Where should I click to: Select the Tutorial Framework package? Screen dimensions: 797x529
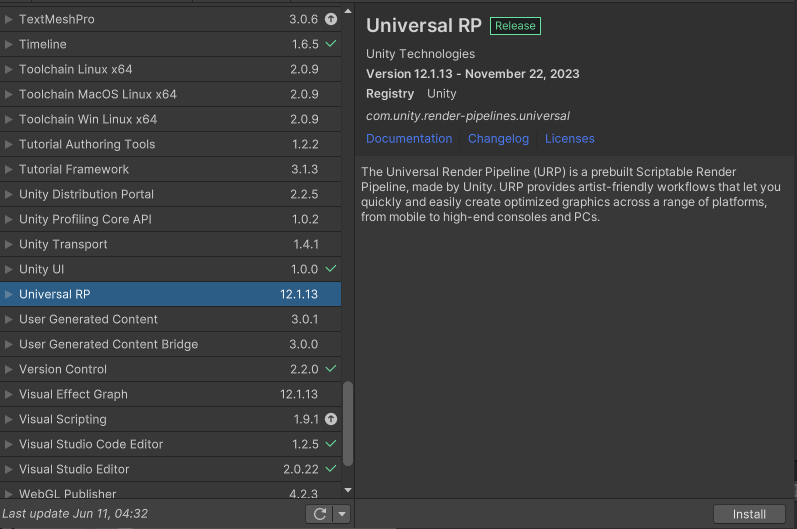pos(170,169)
